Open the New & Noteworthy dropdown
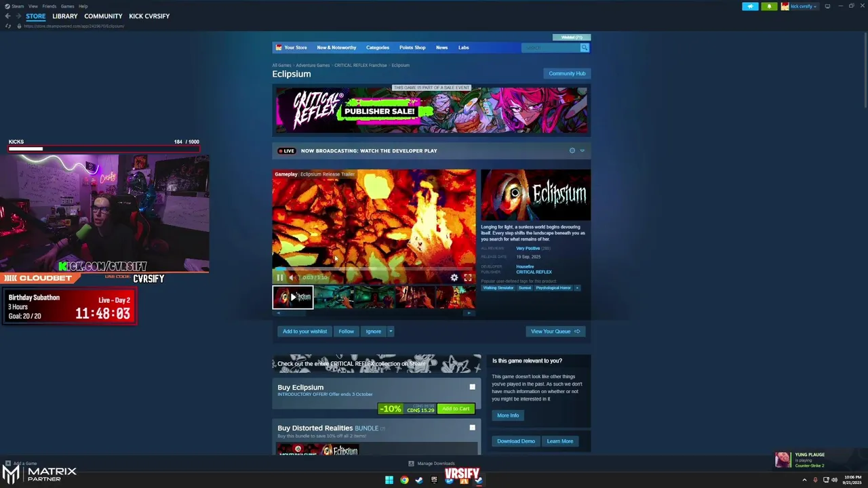 [x=336, y=47]
